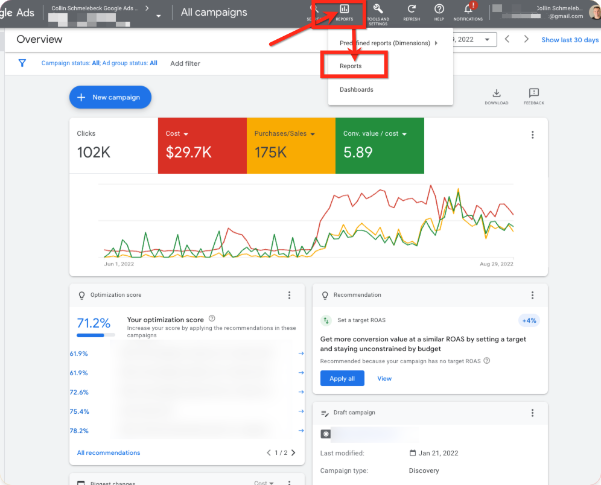The height and width of the screenshot is (485, 601).
Task: Click the View link in Recommendation
Action: tap(384, 379)
